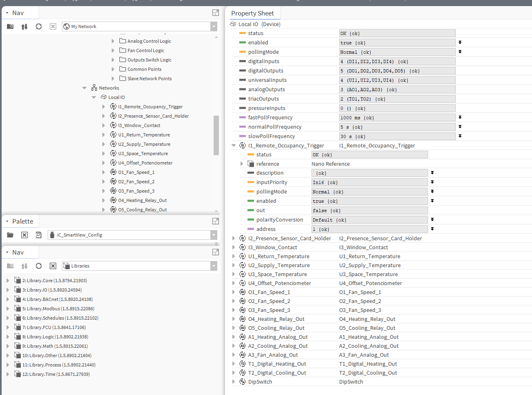Click the close X icon in Libraries Nav toolbar

point(53,266)
